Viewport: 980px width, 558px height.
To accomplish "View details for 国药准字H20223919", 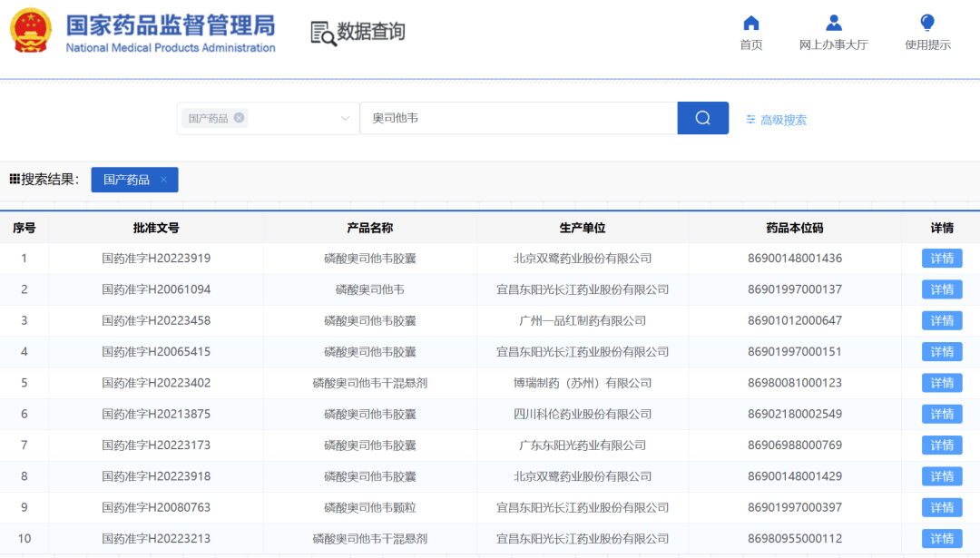I will click(942, 258).
